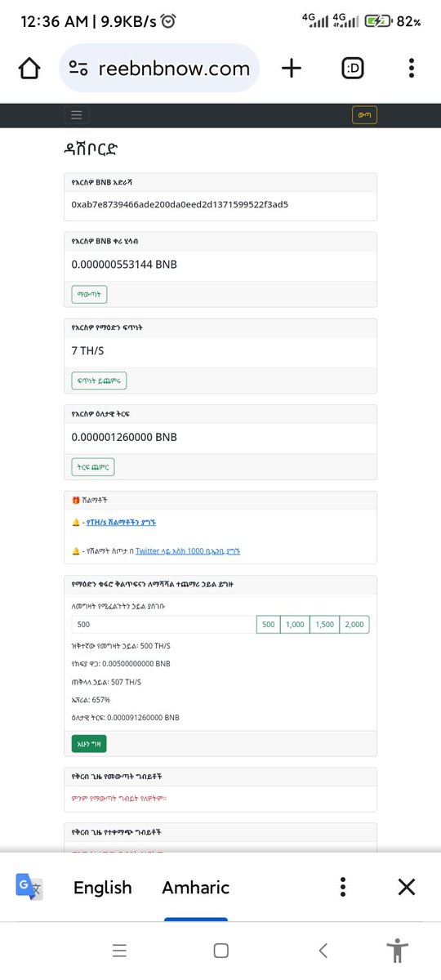Viewport: 441px width, 980px height.
Task: Tap the browser home icon
Action: [x=29, y=69]
